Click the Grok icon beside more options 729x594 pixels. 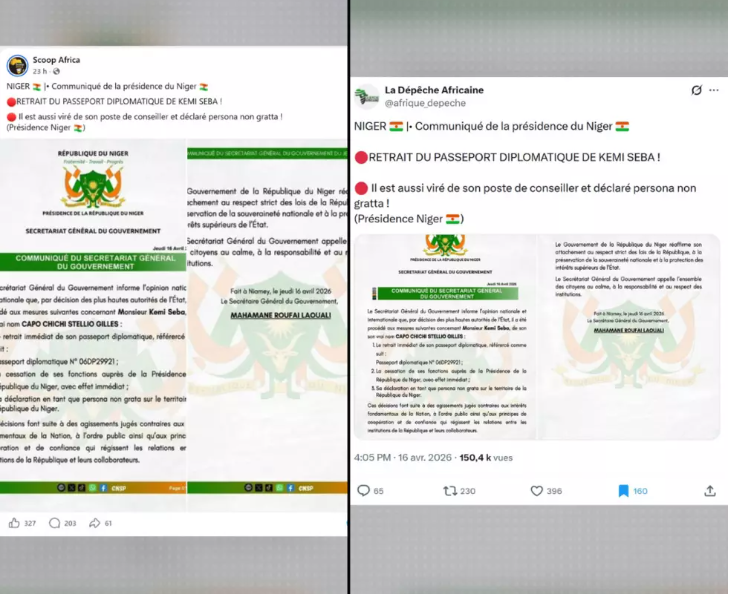696,90
